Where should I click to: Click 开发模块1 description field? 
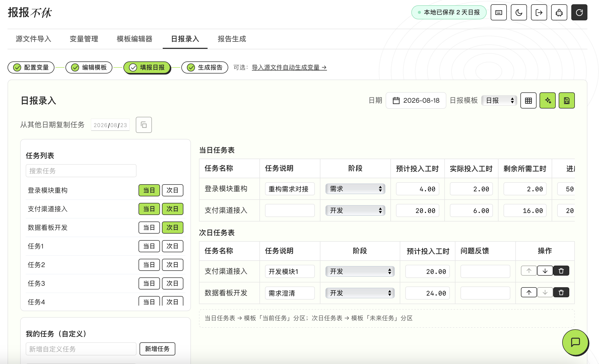click(x=290, y=271)
